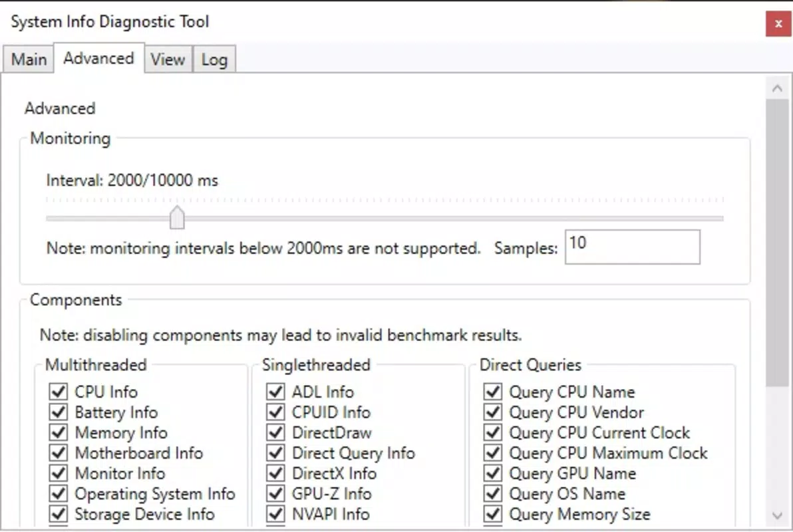This screenshot has width=793, height=532.
Task: Uncheck Query CPU Name checkbox
Action: tap(493, 392)
